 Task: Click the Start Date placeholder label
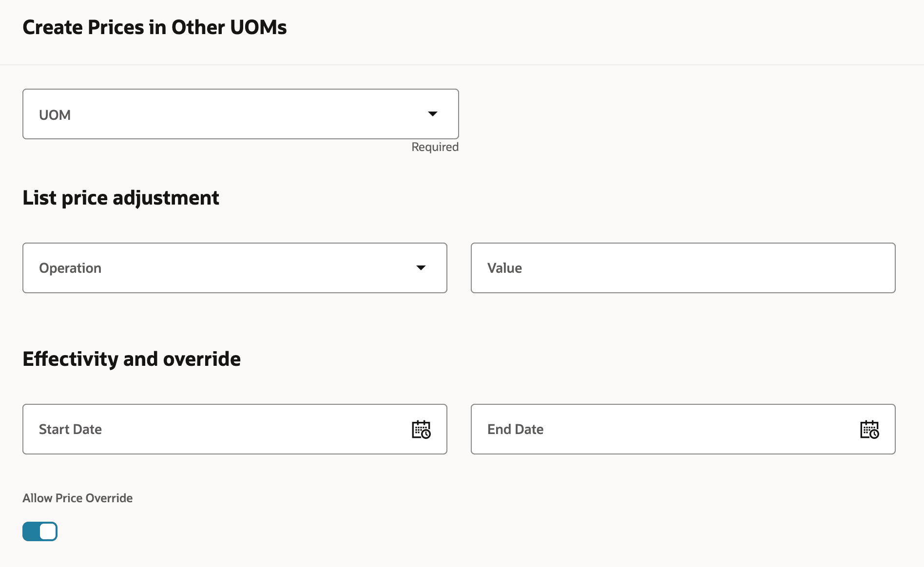click(70, 429)
